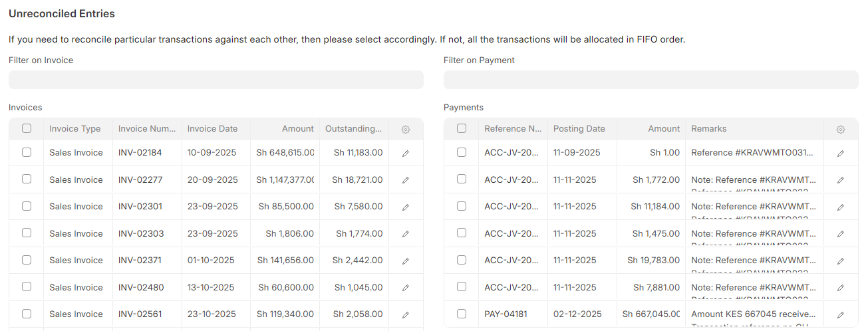
Task: Edit the 11-09-2025 payment row
Action: click(x=841, y=153)
